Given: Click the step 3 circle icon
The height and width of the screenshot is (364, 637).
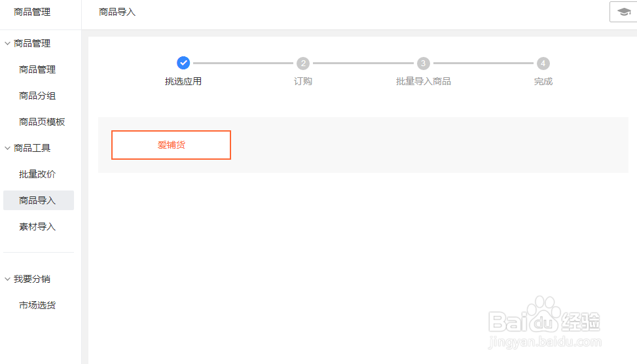Looking at the screenshot, I should [424, 63].
